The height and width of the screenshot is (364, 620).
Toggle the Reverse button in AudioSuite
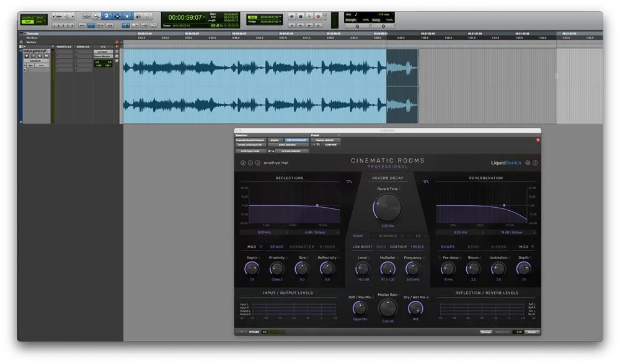[486, 332]
